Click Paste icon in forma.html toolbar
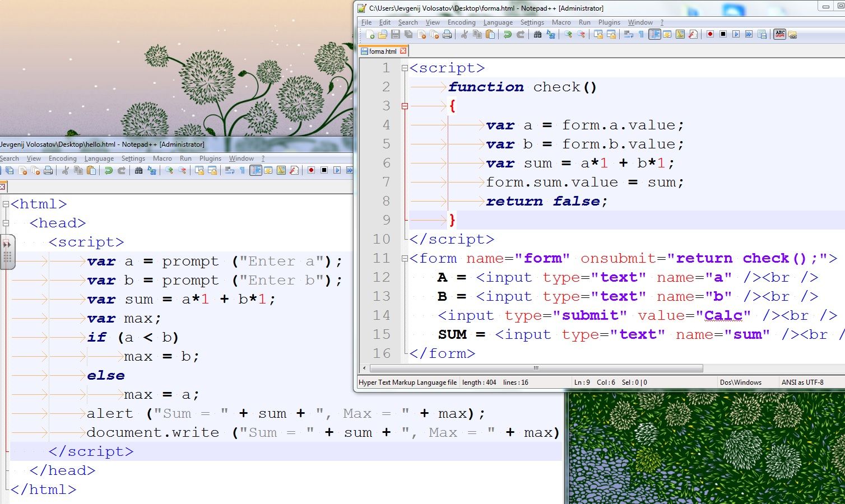845x504 pixels. pyautogui.click(x=490, y=35)
